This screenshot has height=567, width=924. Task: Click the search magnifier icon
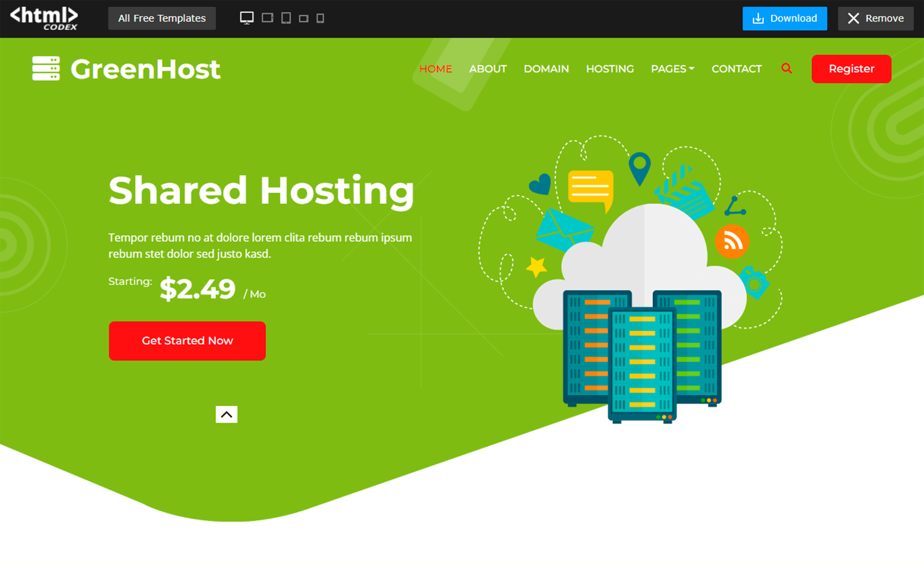[x=787, y=69]
